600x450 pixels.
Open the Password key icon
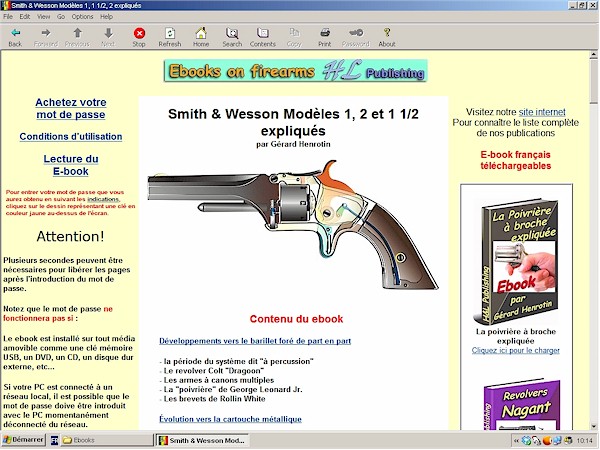point(356,33)
